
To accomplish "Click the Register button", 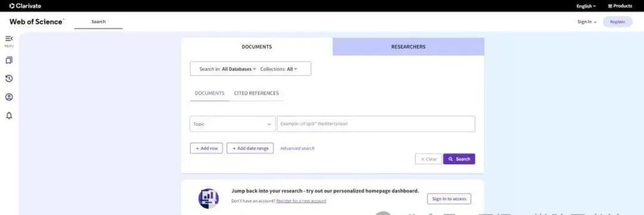I will (618, 22).
